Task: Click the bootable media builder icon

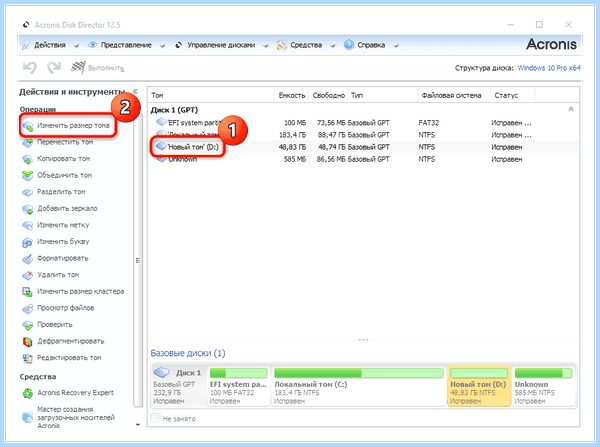Action: [x=28, y=418]
